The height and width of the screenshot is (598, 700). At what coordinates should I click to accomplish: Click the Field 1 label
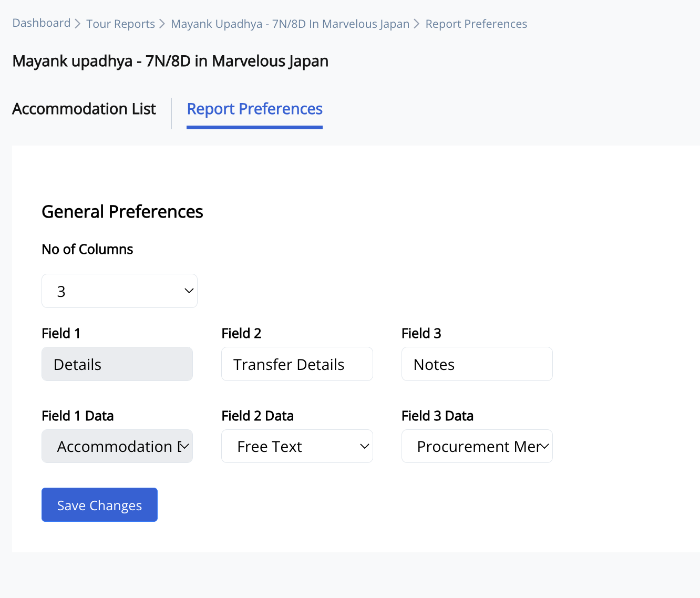click(x=61, y=333)
